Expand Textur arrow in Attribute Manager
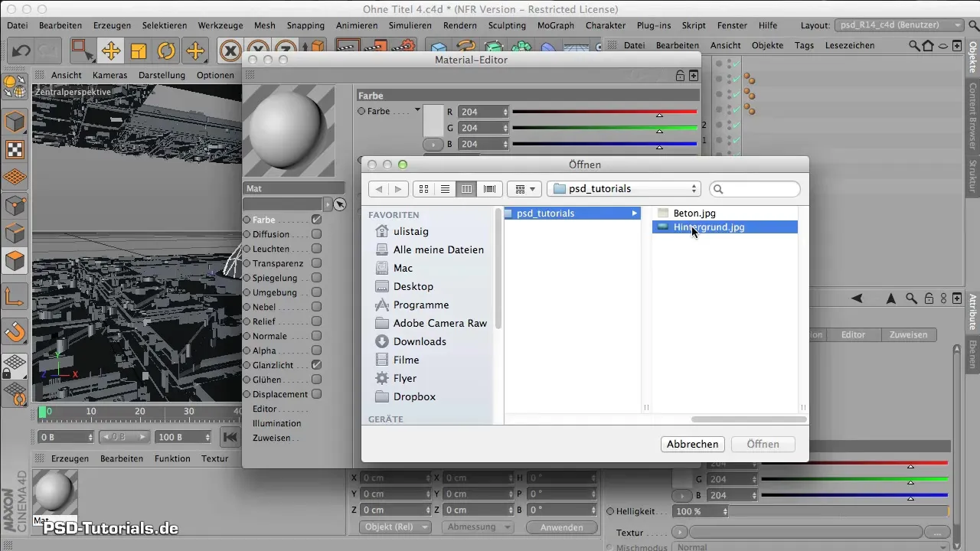The image size is (980, 551). pyautogui.click(x=679, y=533)
